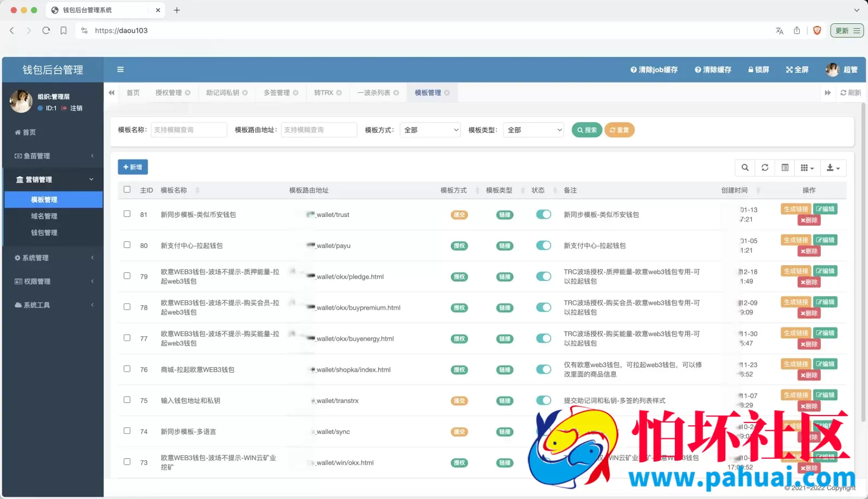Sort by 模板名称 column sort arrows
The width and height of the screenshot is (868, 499).
[x=197, y=190]
